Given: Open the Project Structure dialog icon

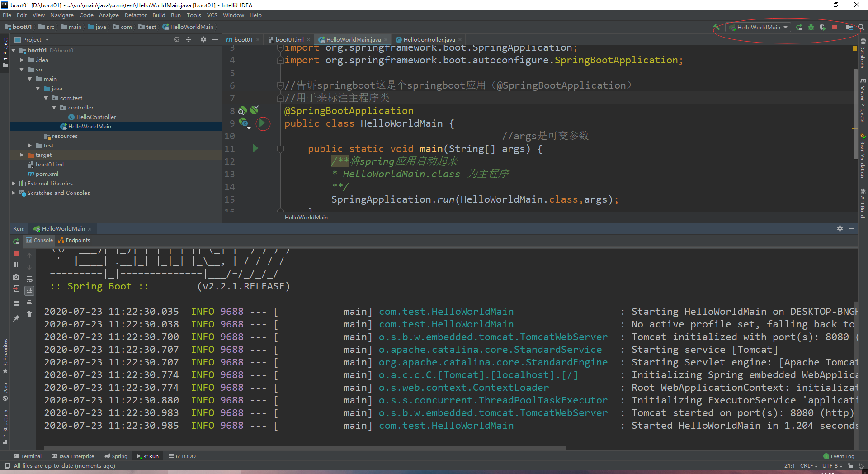Looking at the screenshot, I should 849,27.
